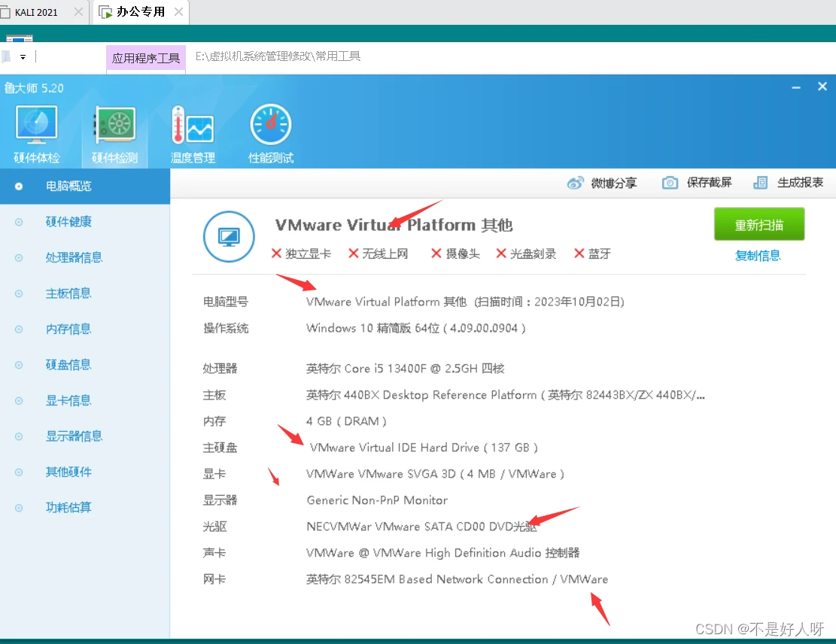Viewport: 836px width, 644px height.
Task: Click the green 重新扫描 button
Action: pos(759,224)
